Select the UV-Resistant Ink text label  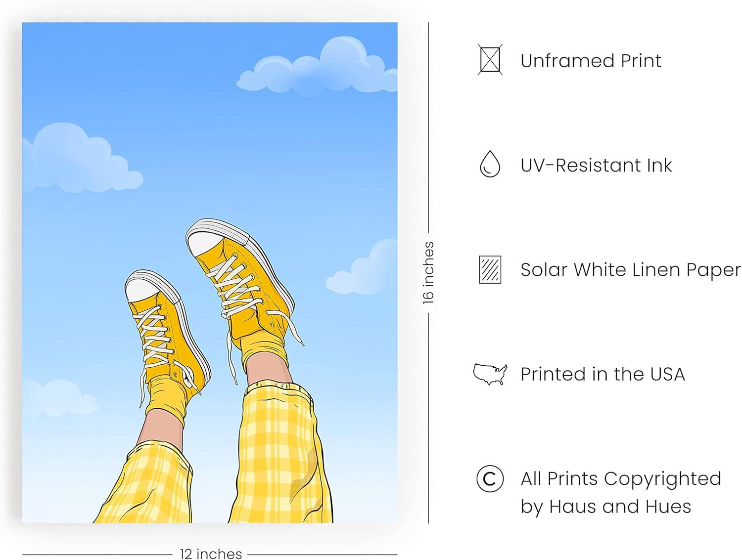[596, 165]
